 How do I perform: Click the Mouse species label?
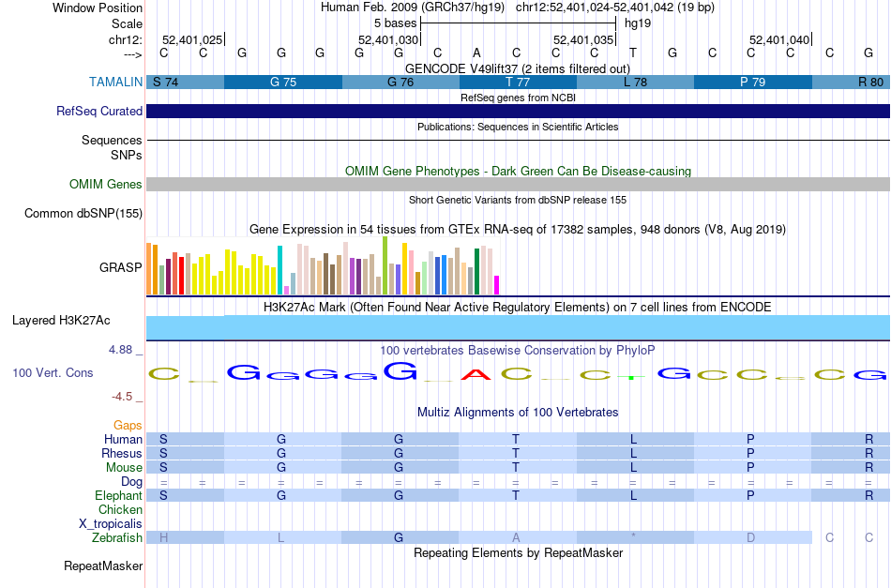[x=124, y=468]
